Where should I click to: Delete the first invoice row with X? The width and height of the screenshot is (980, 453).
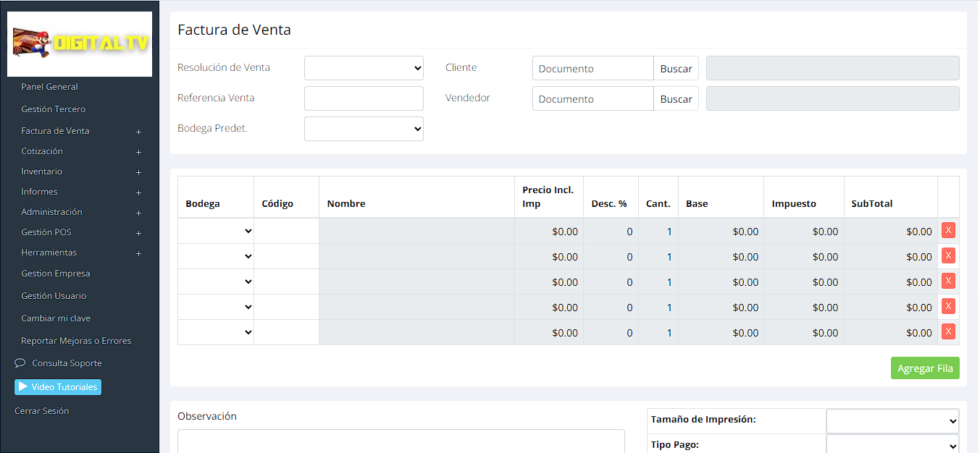point(947,231)
